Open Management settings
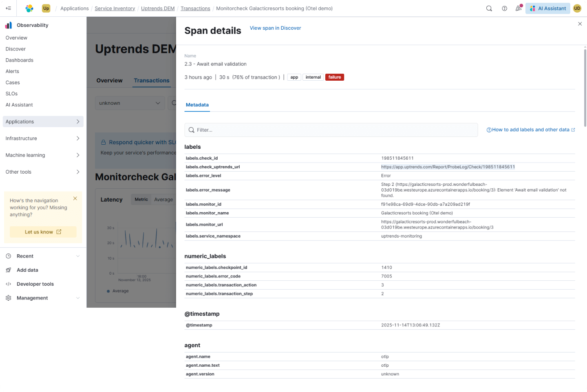587x392 pixels. pos(32,298)
